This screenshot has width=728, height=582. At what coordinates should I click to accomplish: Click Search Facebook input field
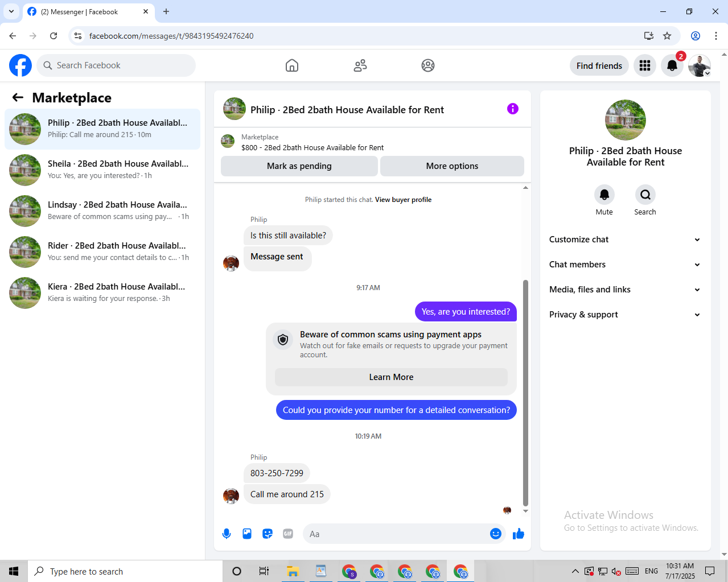pos(116,65)
